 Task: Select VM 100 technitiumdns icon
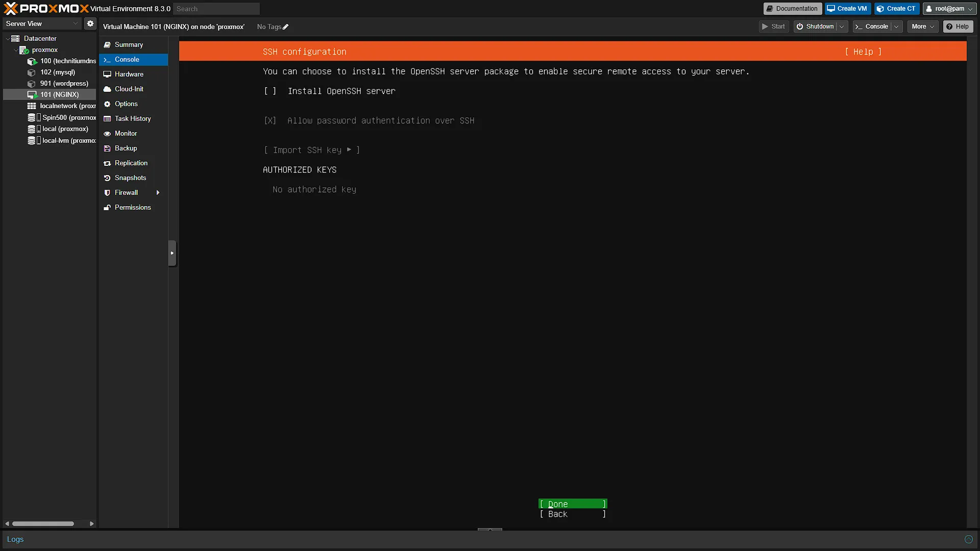32,61
